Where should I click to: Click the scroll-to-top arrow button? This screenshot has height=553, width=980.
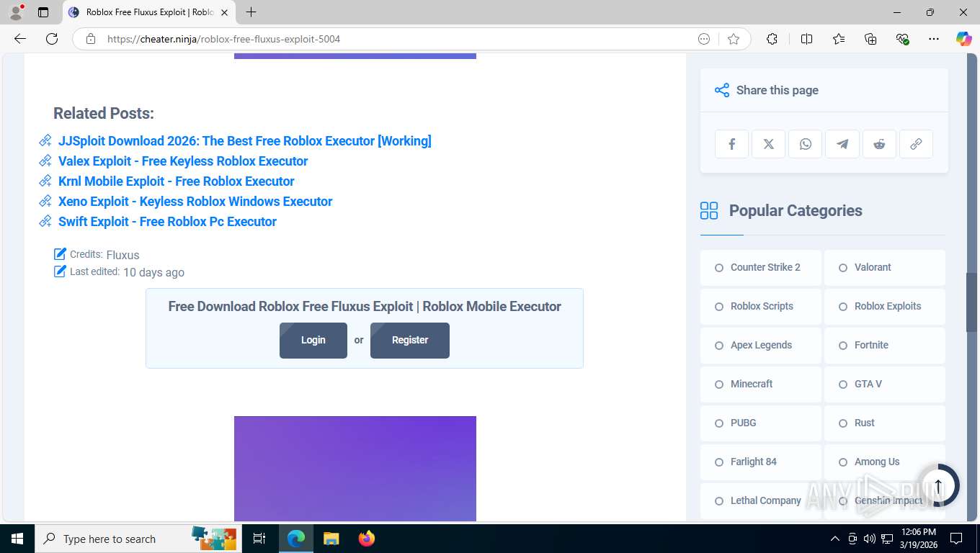pyautogui.click(x=938, y=485)
